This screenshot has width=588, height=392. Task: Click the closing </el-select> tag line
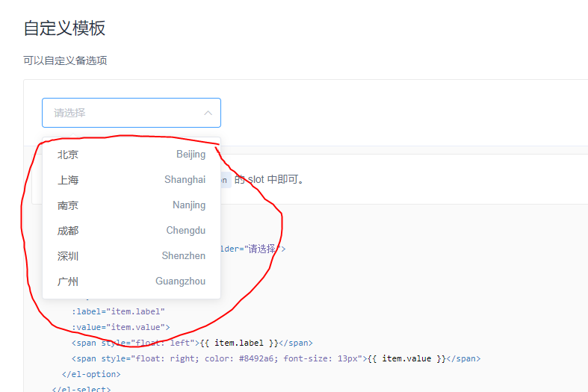(81, 389)
